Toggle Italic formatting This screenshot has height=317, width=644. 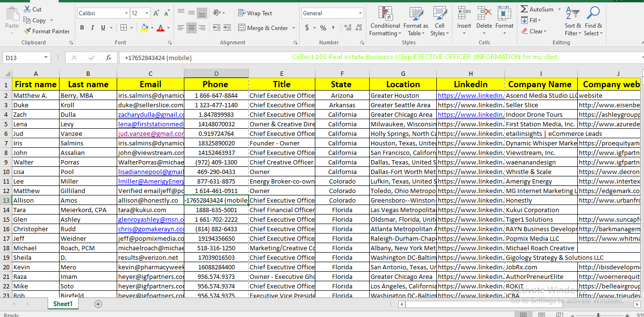point(93,28)
